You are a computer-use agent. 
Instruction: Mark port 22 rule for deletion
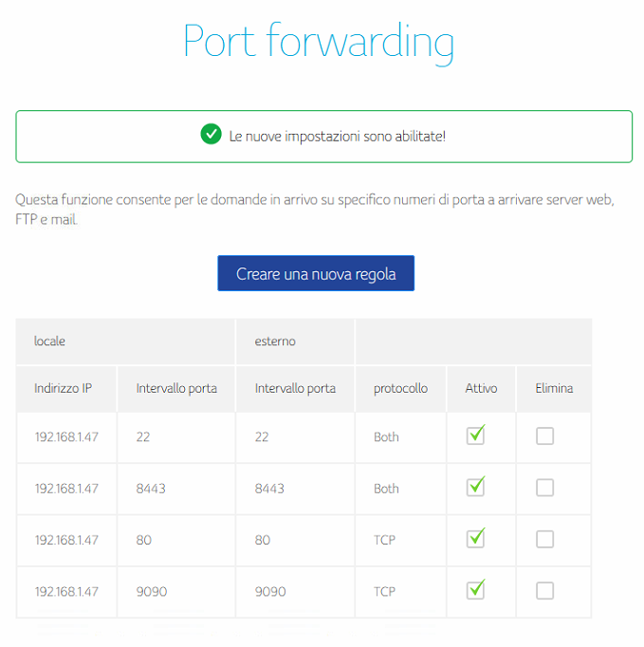(544, 436)
